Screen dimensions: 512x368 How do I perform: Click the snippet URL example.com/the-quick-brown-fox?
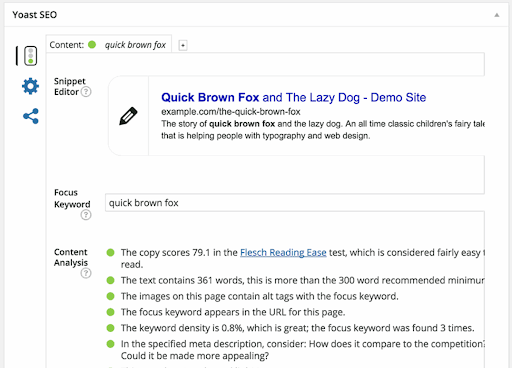pyautogui.click(x=231, y=112)
